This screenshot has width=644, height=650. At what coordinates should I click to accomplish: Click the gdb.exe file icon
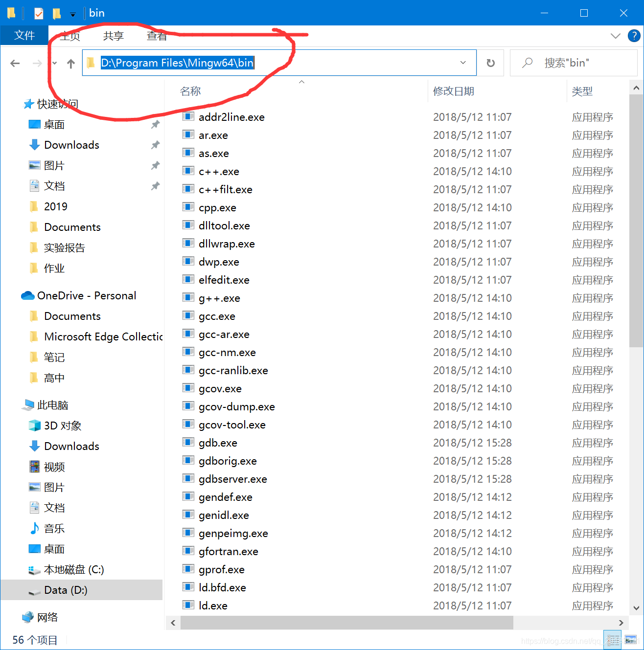click(188, 442)
